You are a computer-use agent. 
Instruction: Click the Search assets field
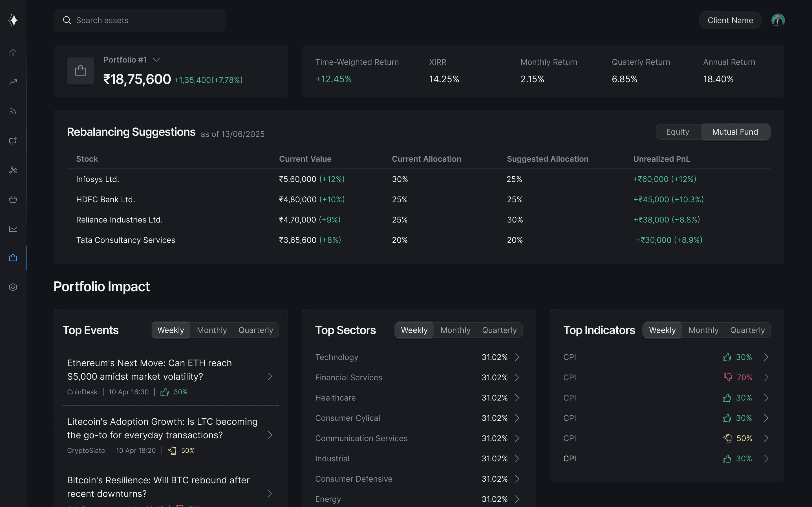tap(140, 20)
